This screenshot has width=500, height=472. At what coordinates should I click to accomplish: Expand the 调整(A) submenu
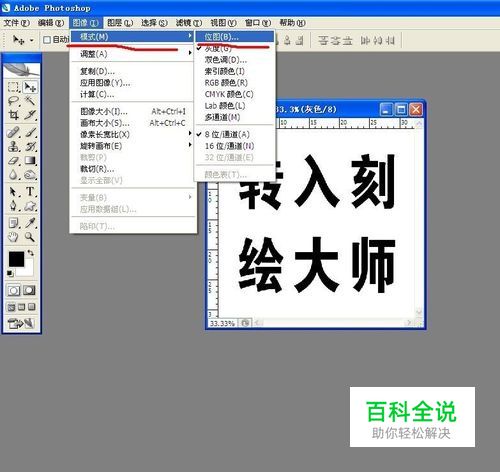[x=132, y=54]
